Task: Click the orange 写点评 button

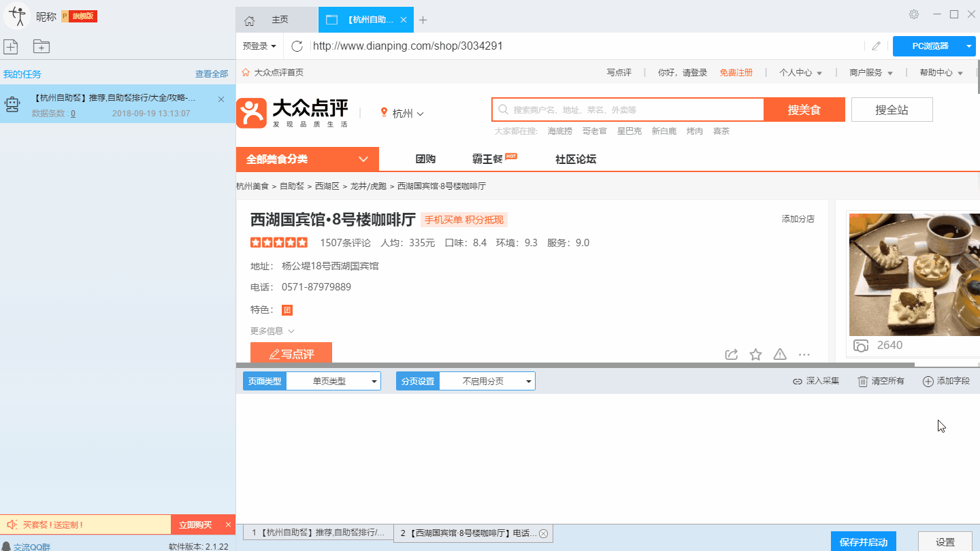Action: point(291,353)
